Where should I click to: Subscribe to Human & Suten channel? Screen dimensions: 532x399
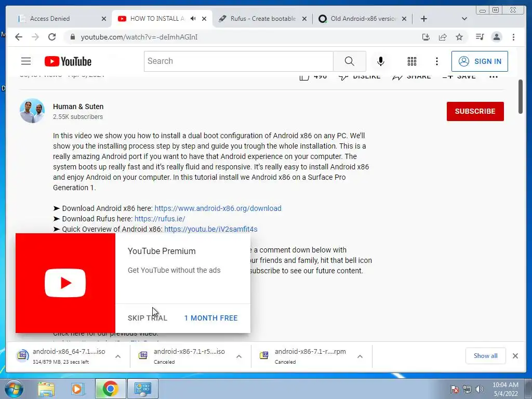(475, 111)
